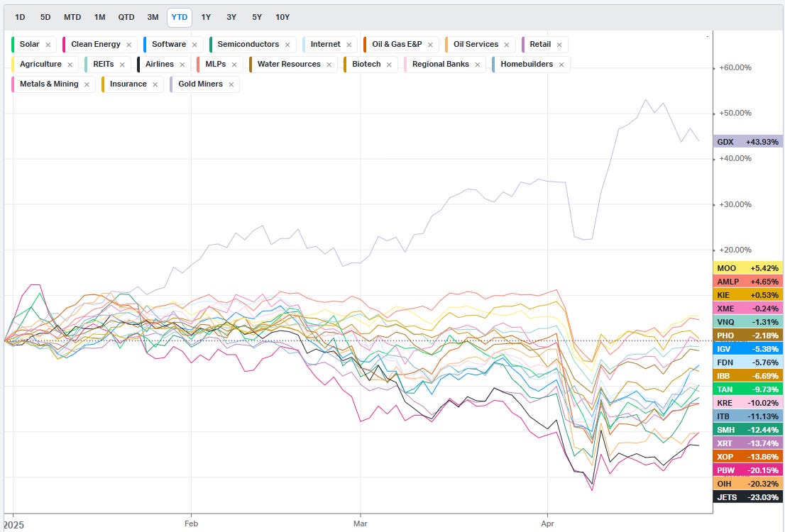Switch to the 1D time range
This screenshot has height=532, width=785.
(20, 17)
